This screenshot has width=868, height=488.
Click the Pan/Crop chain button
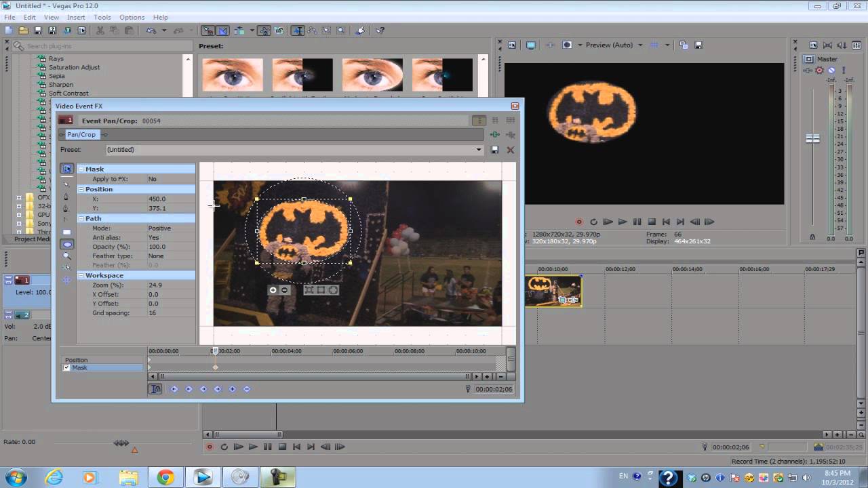(81, 135)
